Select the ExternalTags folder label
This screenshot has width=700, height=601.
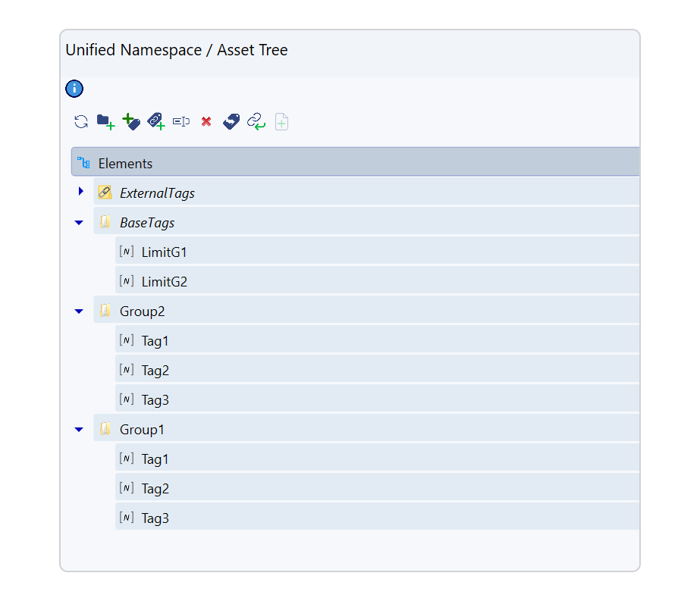point(157,193)
